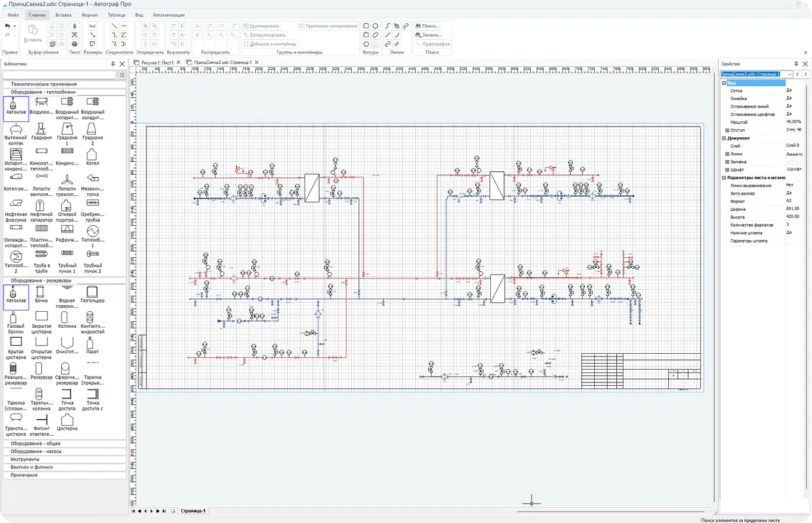Image resolution: width=812 pixels, height=523 pixels.
Task: Expand the Отступ property node
Action: (727, 130)
